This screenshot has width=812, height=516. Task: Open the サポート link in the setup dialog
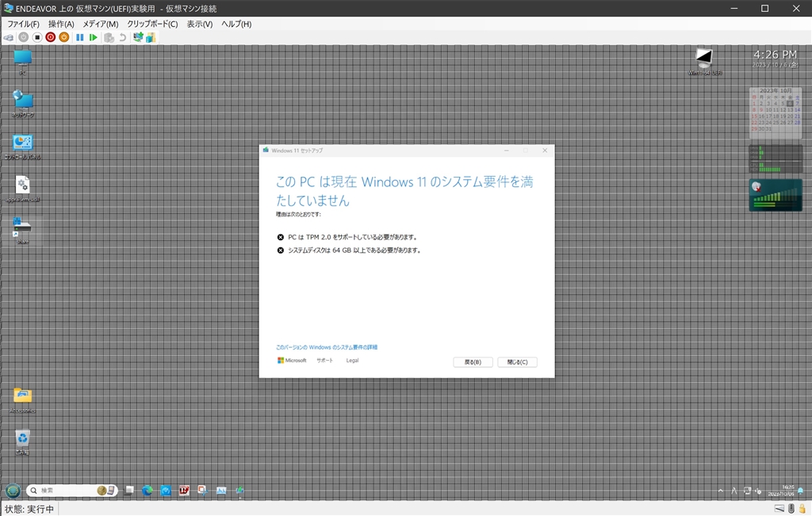pyautogui.click(x=324, y=360)
